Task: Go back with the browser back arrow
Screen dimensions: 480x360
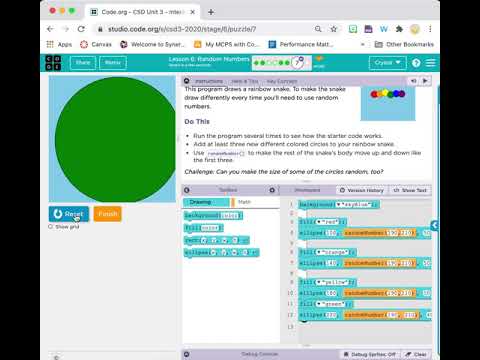Action: click(x=50, y=29)
